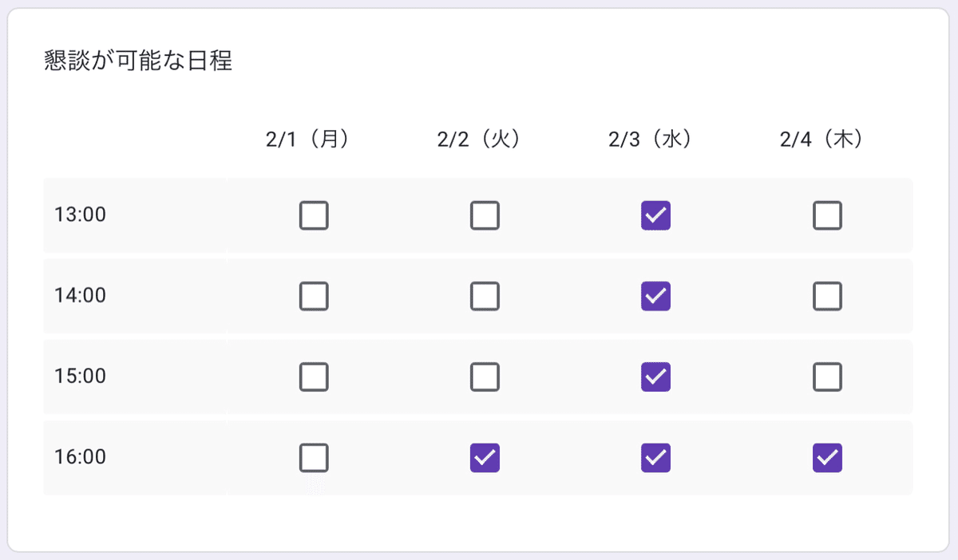
Task: Check 13:00 box for 2/2（火）
Action: click(485, 215)
